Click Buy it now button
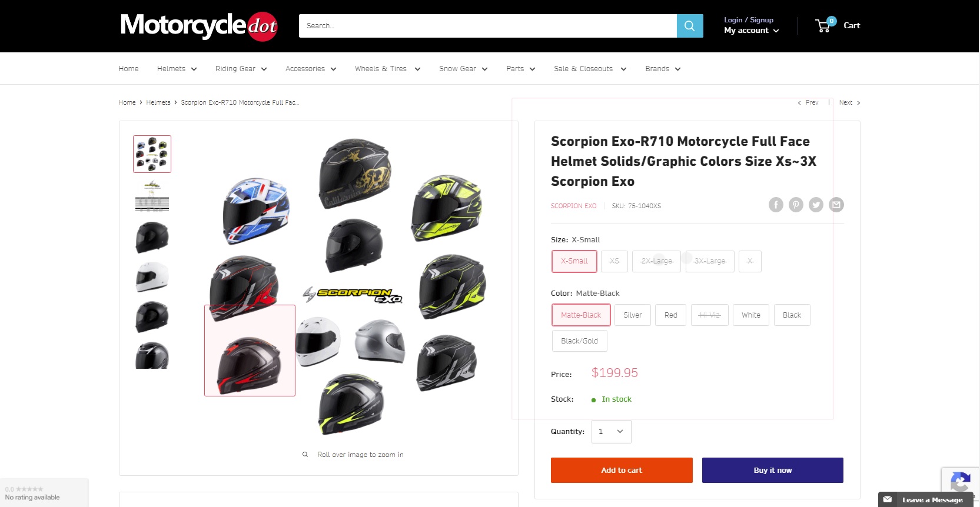 tap(773, 471)
